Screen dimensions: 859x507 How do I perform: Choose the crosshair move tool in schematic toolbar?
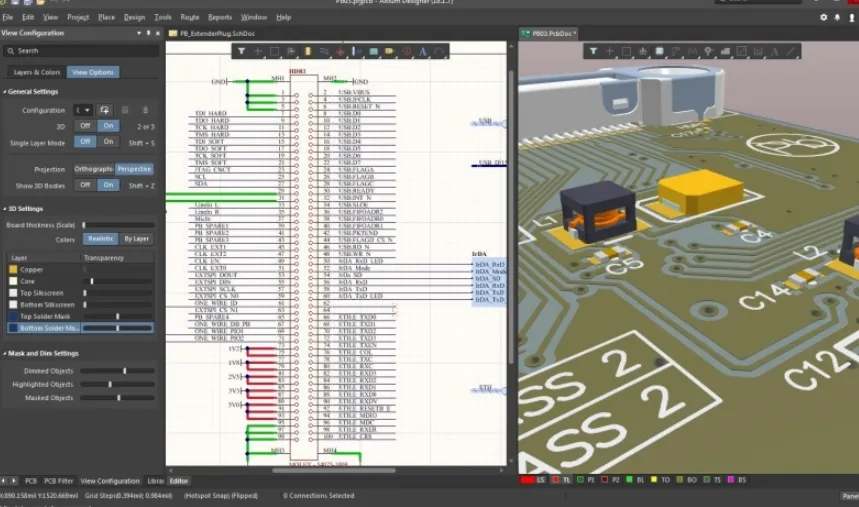[257, 52]
